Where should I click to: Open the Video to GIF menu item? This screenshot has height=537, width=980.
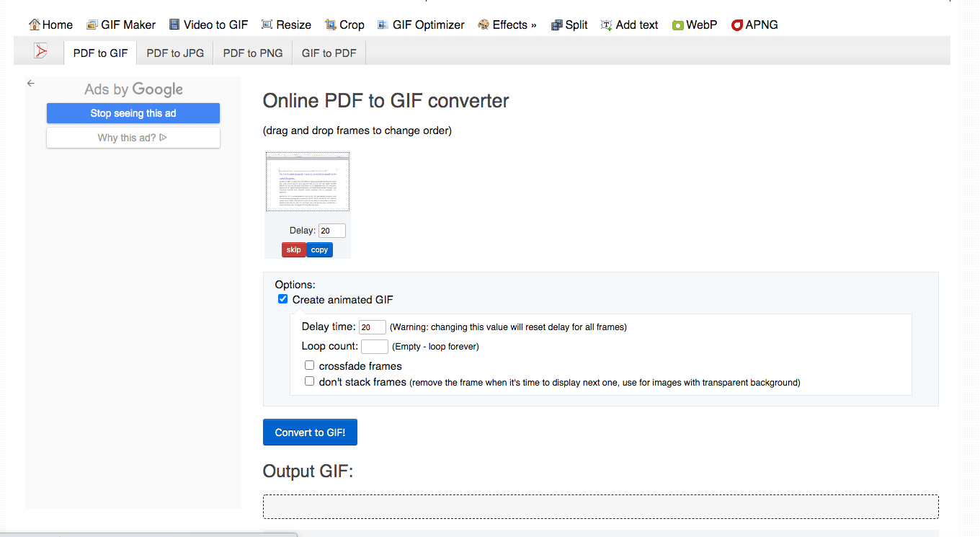[x=215, y=25]
